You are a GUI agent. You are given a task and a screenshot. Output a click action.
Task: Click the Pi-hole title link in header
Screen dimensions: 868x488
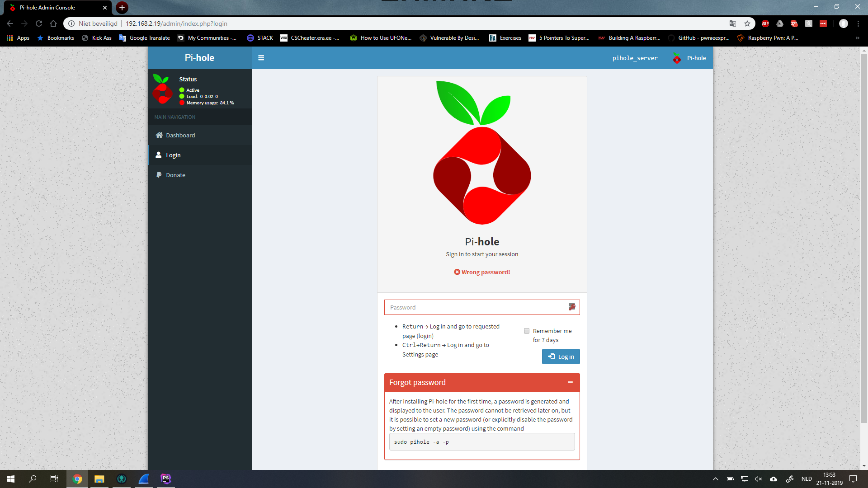click(199, 58)
